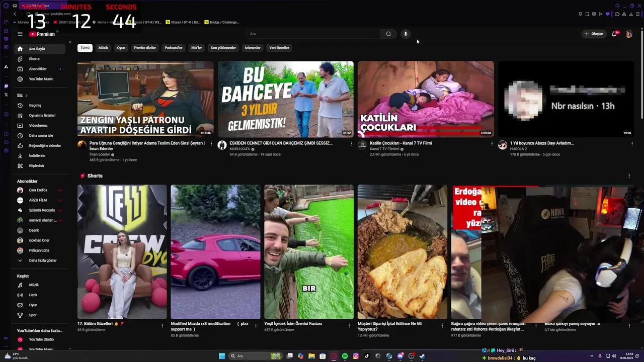This screenshot has height=362, width=644.
Task: Open the Katilin Çocukları video thumbnail
Action: coord(426,99)
